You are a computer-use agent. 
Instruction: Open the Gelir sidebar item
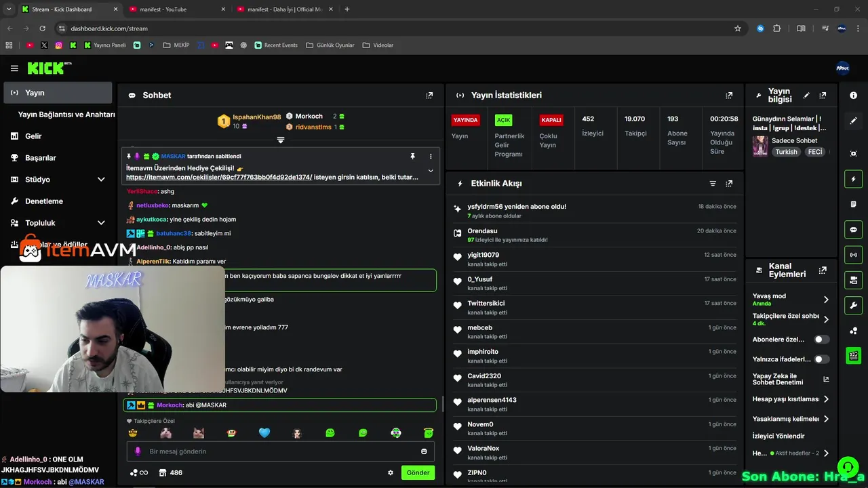coord(58,136)
